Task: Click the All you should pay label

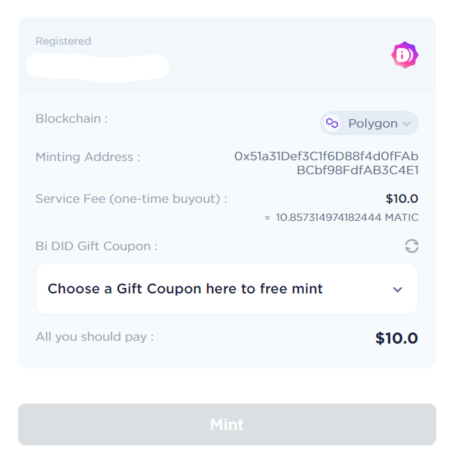Action: click(95, 337)
